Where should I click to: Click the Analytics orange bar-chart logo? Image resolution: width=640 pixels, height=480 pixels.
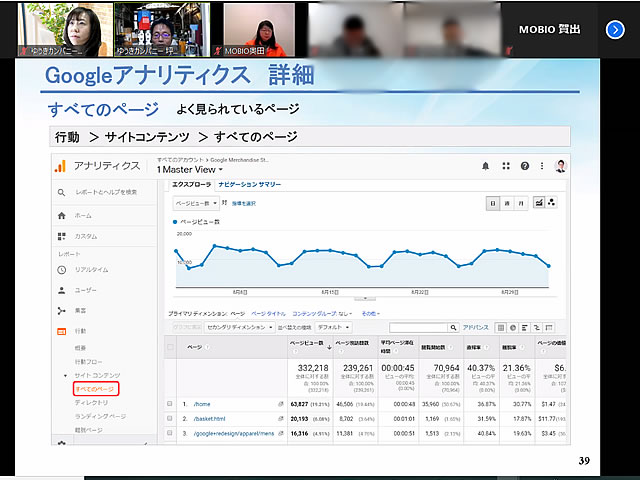(x=60, y=166)
